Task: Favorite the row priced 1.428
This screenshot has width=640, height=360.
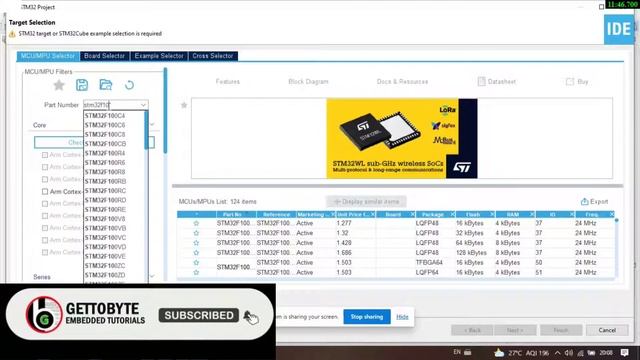Action: click(196, 243)
